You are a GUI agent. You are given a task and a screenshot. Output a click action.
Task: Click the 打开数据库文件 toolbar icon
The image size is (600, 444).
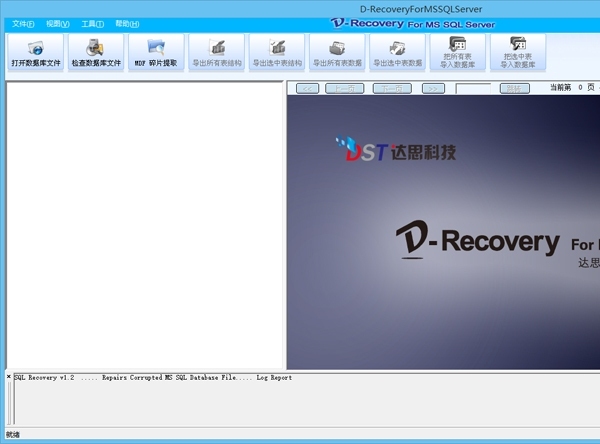36,52
